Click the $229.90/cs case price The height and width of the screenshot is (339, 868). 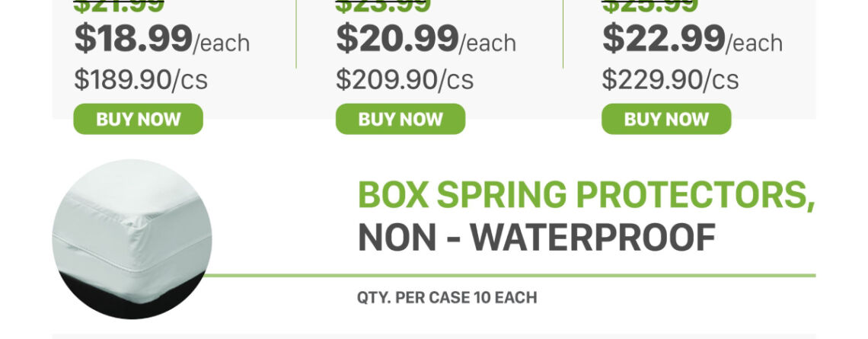point(670,79)
